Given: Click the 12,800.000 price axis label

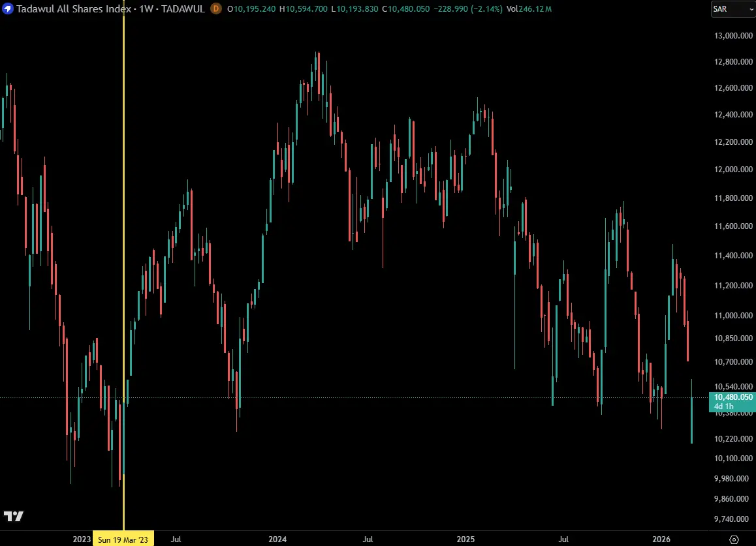Looking at the screenshot, I should (x=733, y=62).
